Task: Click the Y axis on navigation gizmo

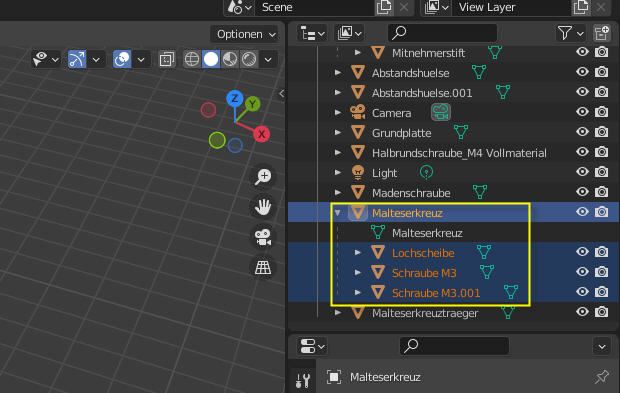Action: pos(252,104)
